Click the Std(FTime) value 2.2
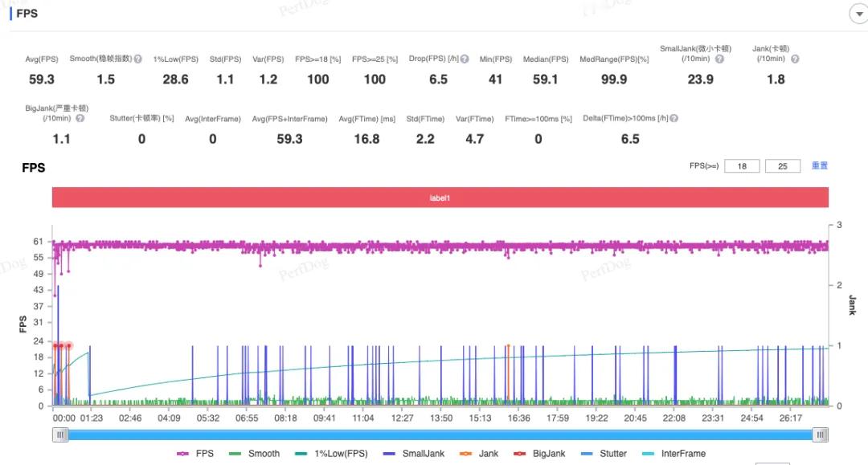The image size is (868, 465). (425, 139)
